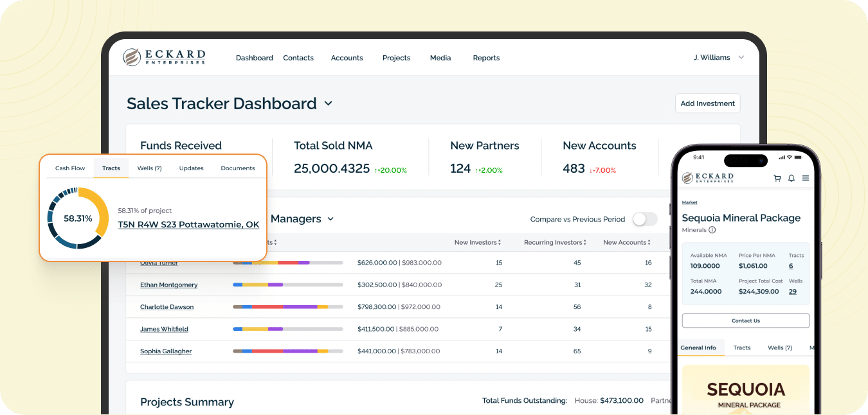The image size is (868, 415).
Task: Click the $798,300.00 | $972,000.00 amount
Action: coord(399,307)
